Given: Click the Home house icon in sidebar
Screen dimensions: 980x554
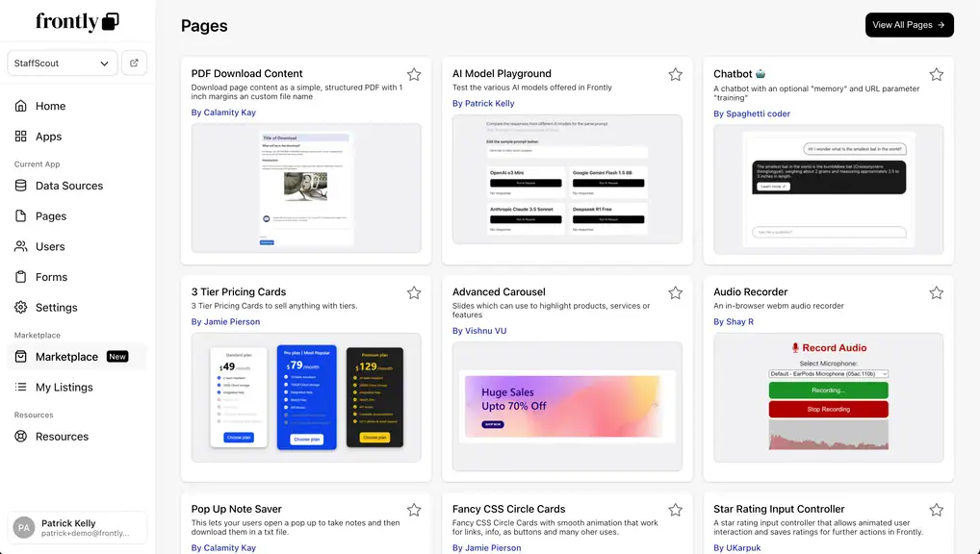Looking at the screenshot, I should [21, 106].
